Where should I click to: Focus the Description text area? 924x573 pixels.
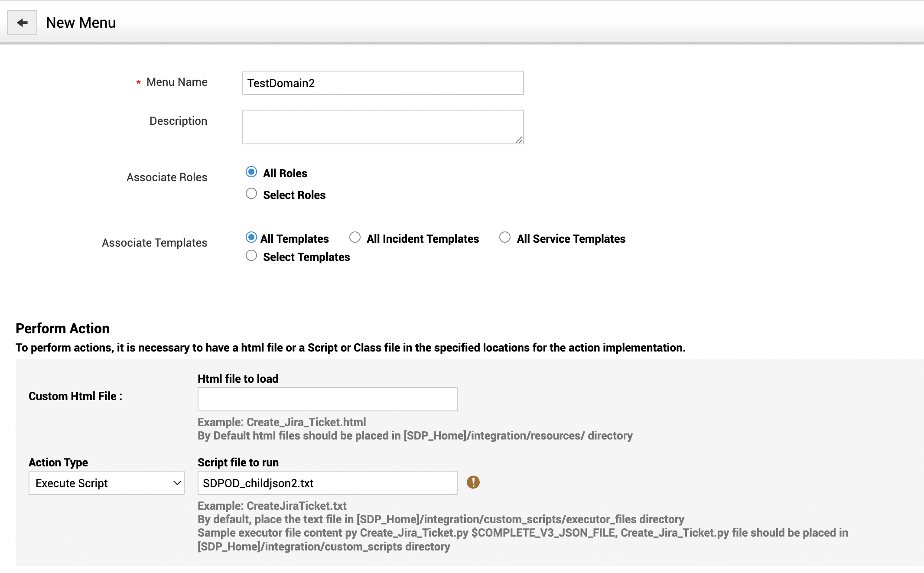[x=383, y=127]
